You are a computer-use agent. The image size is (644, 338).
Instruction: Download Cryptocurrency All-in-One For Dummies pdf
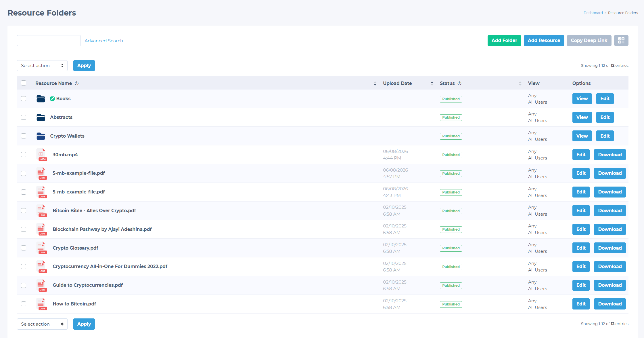tap(610, 267)
